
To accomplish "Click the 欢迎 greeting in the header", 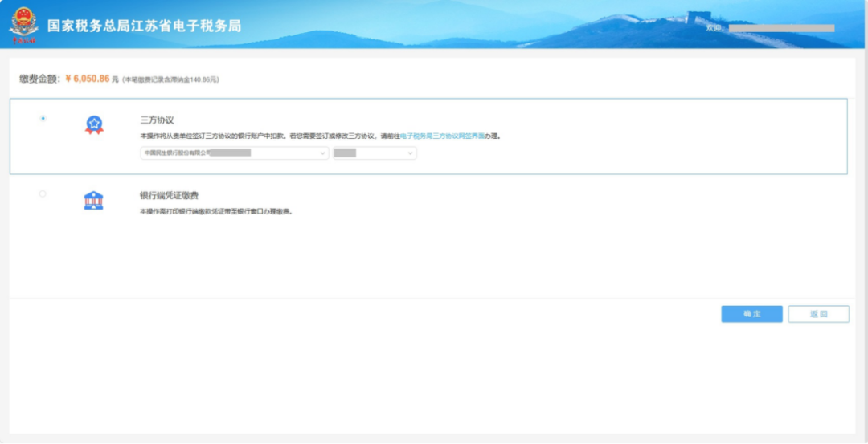I will click(x=714, y=28).
